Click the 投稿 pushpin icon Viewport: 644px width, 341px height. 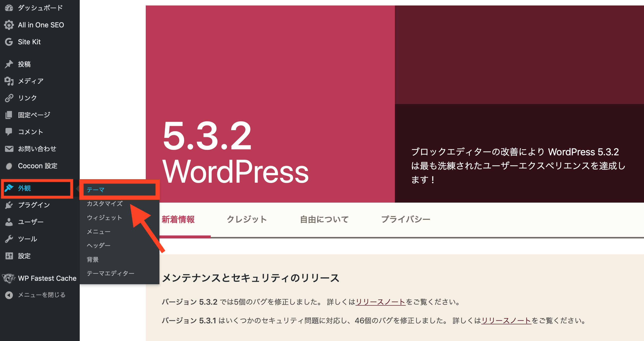point(9,64)
